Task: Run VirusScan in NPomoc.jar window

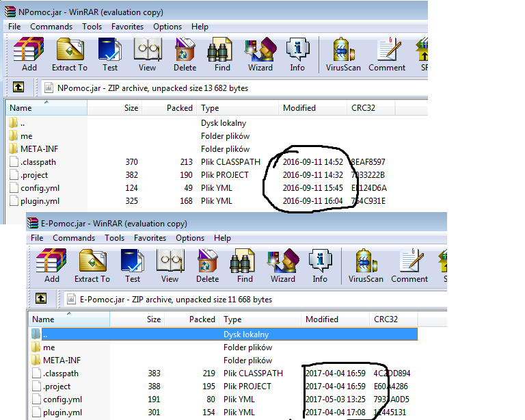Action: coord(343,55)
